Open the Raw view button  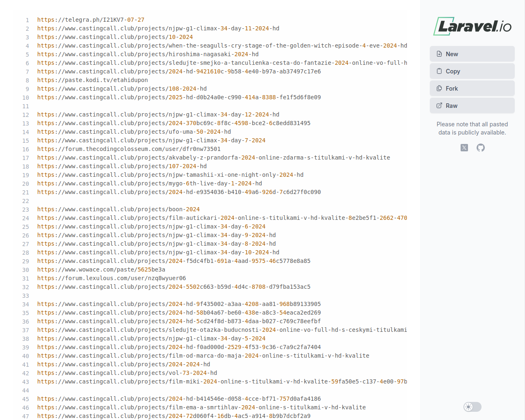(x=472, y=105)
